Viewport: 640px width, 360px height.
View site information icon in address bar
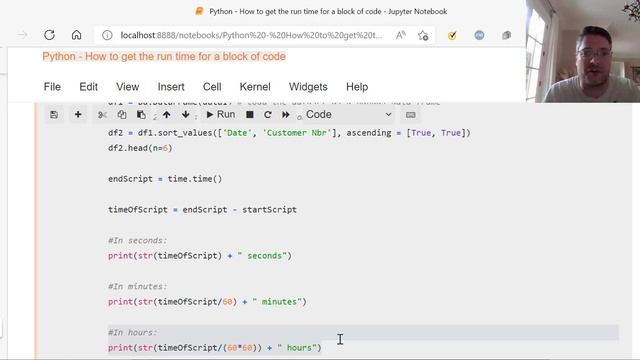point(107,36)
